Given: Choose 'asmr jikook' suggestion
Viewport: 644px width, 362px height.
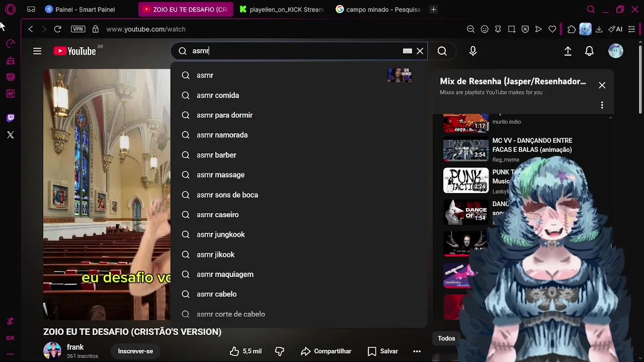Looking at the screenshot, I should coord(299,254).
